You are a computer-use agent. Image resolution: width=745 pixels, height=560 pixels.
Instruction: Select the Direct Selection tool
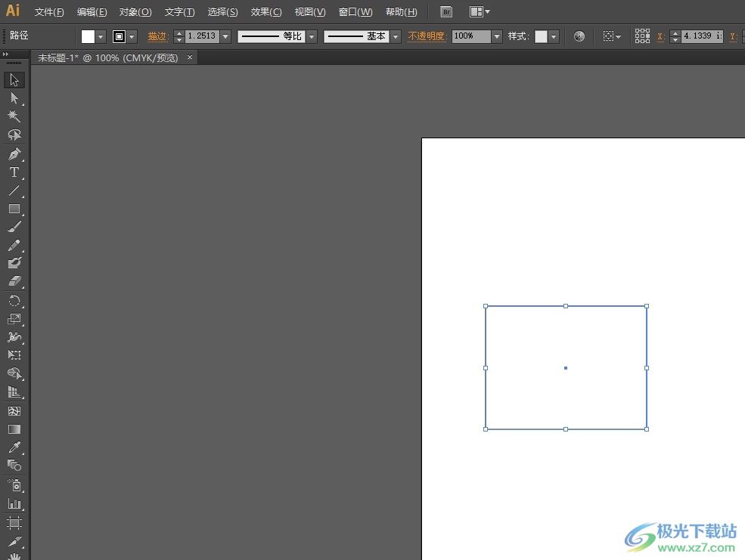pyautogui.click(x=14, y=98)
